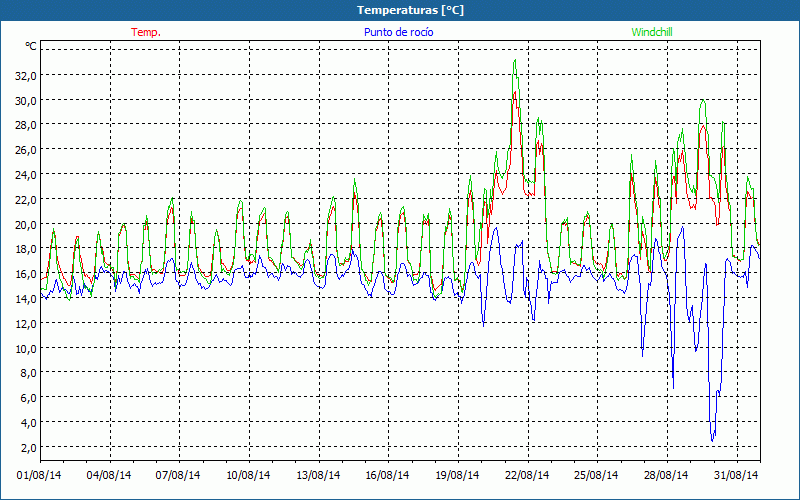Screen dimensions: 800x500
Task: Click the 01/08/14 date label
Action: [39, 475]
